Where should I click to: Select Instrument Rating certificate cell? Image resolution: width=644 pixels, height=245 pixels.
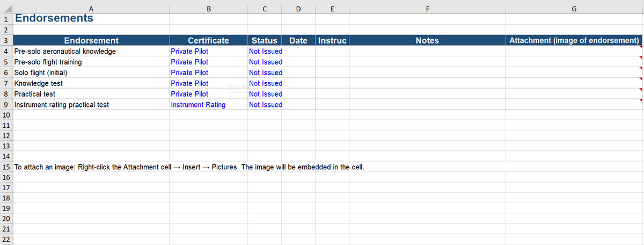point(208,105)
